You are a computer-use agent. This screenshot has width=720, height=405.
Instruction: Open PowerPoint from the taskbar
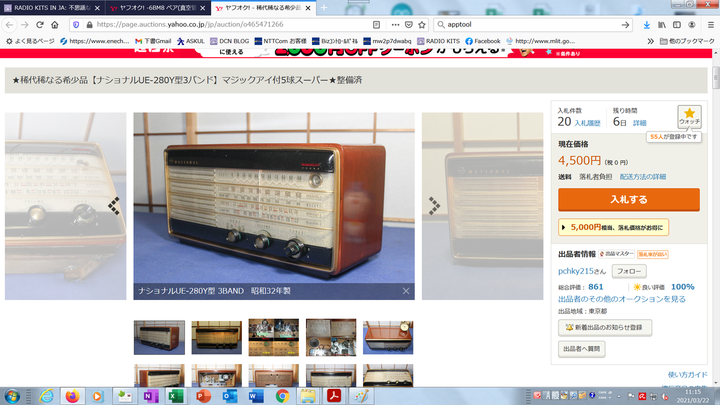[202, 396]
